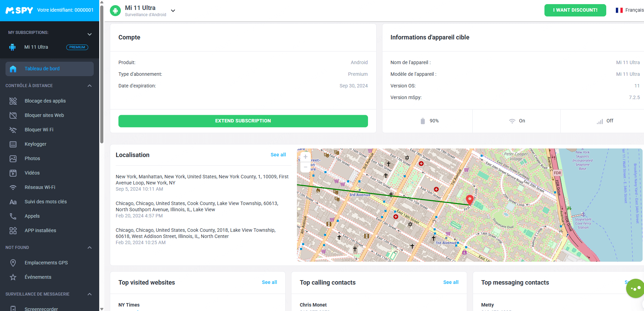
Task: Click the APP installées icon
Action: pos(13,230)
